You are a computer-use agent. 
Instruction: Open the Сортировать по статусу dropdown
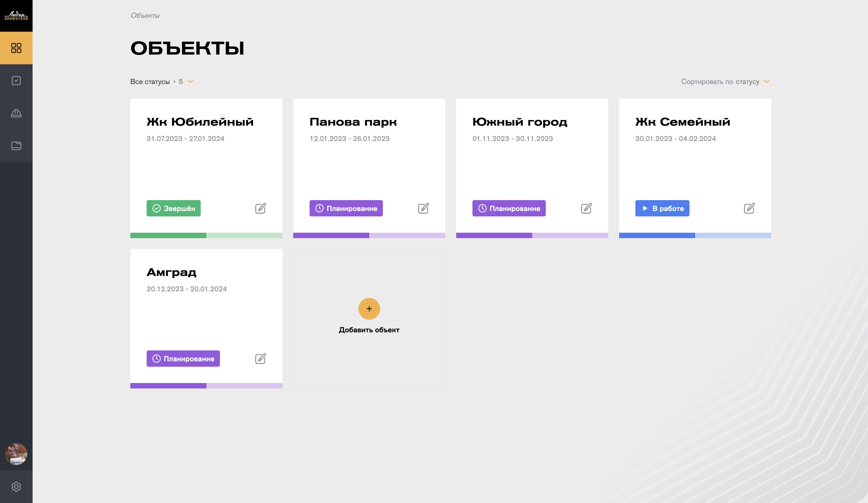pyautogui.click(x=725, y=82)
